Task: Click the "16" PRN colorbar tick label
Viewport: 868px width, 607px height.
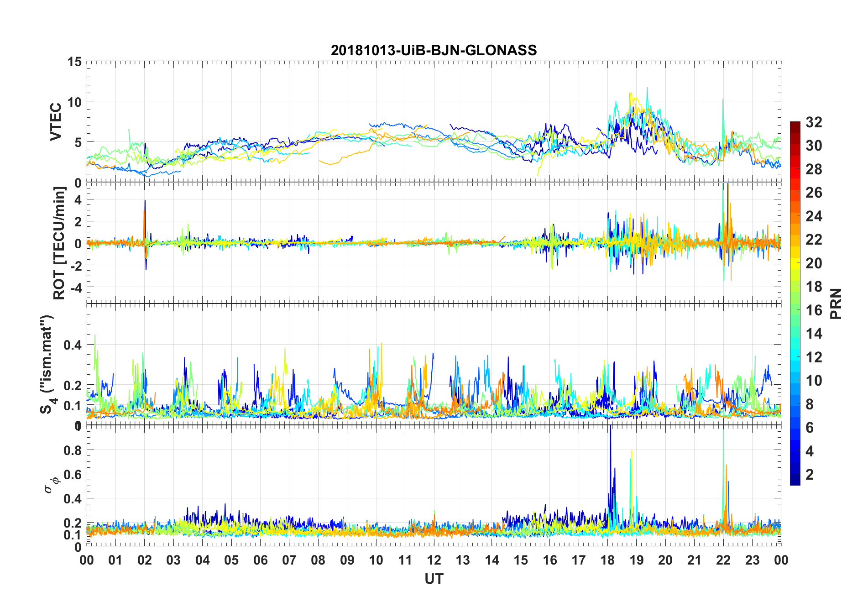Action: [x=814, y=310]
